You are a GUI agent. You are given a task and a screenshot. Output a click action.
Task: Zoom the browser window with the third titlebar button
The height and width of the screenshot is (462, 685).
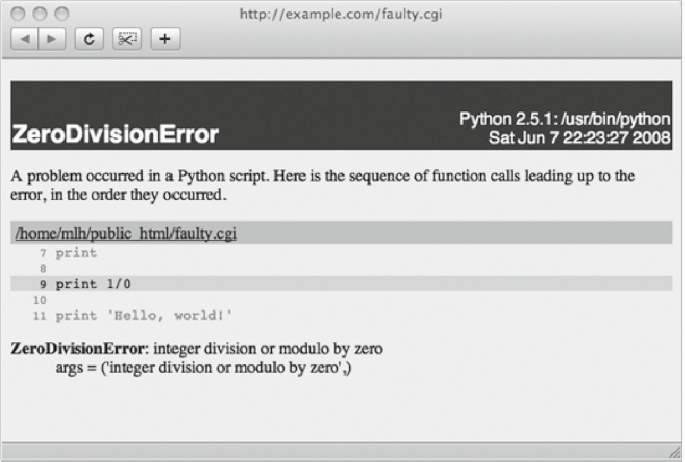62,14
